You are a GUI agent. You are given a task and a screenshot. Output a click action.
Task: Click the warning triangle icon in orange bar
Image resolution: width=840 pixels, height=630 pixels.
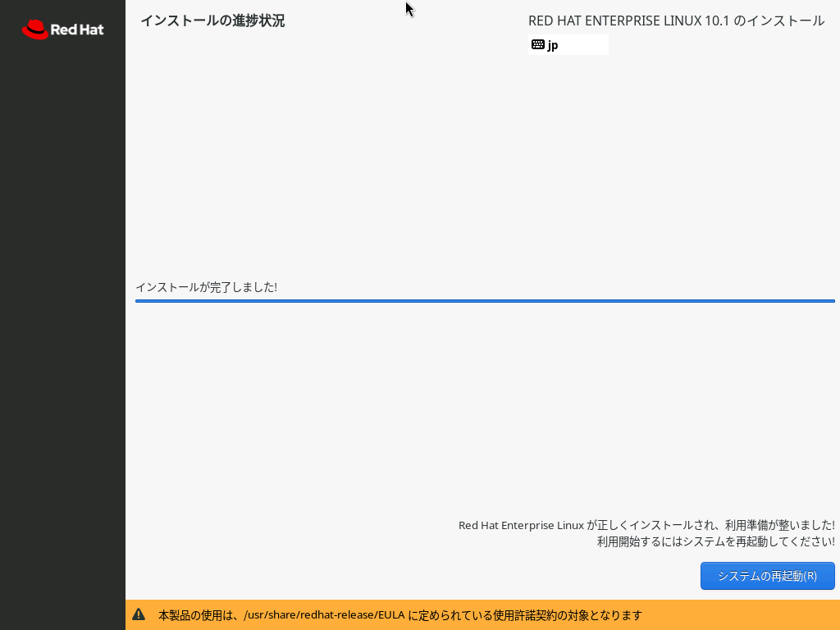click(x=139, y=614)
